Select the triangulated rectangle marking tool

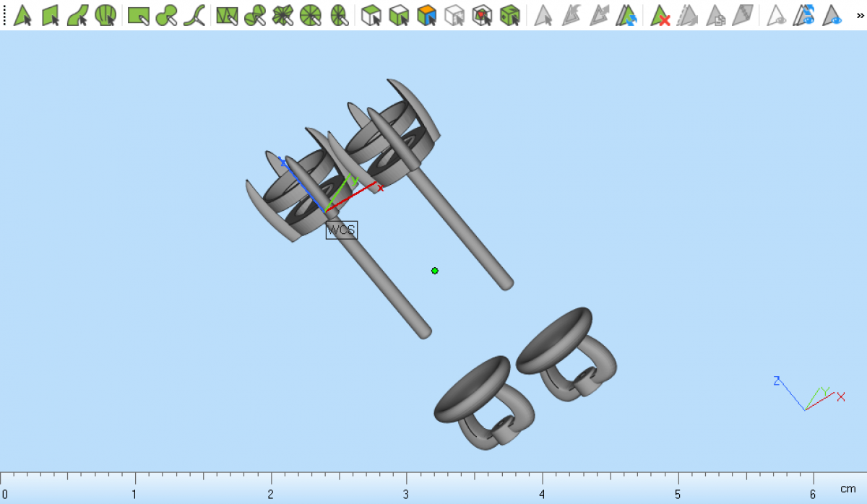227,15
